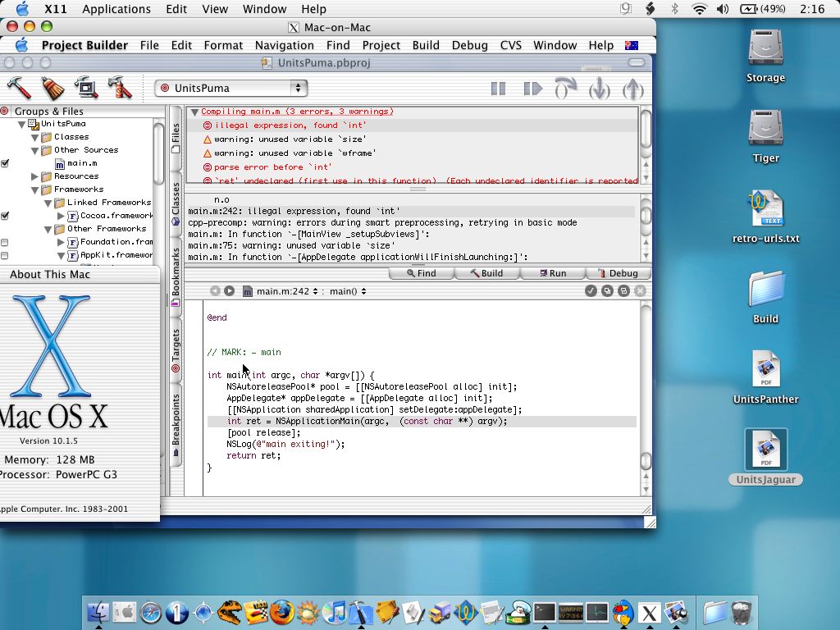Click the Build hammer icon in toolbar
This screenshot has width=840, height=630.
coord(18,87)
